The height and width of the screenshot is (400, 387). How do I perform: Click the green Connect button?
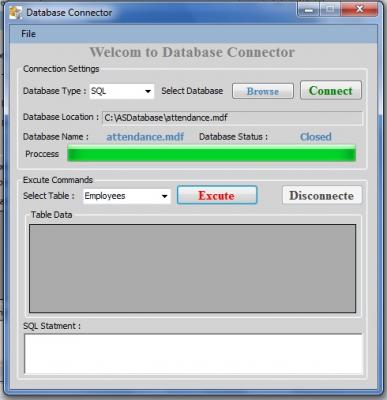331,90
